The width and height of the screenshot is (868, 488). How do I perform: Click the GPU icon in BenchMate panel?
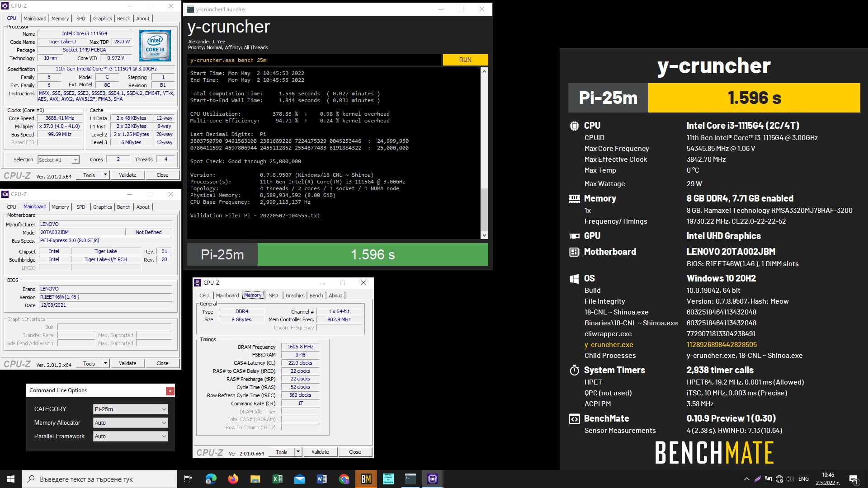(574, 236)
